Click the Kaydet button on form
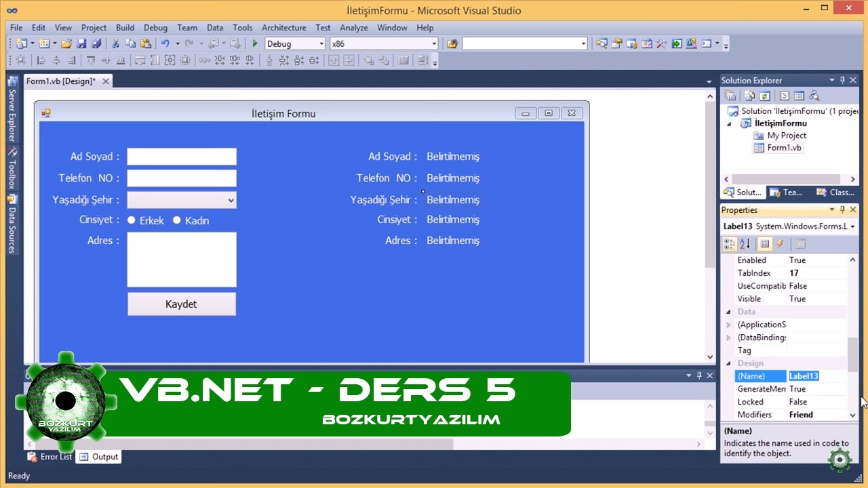The height and width of the screenshot is (488, 868). [182, 304]
